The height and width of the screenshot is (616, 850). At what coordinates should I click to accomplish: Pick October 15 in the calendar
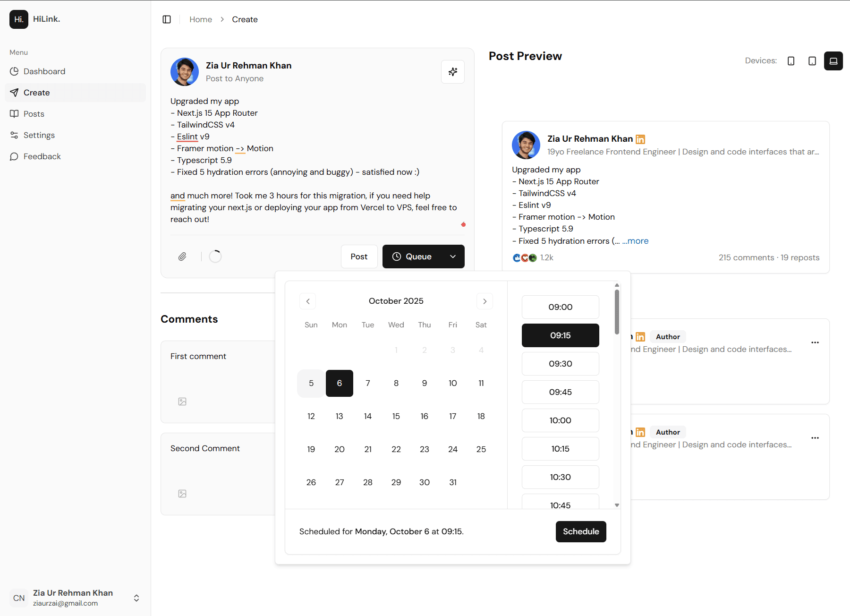point(396,416)
